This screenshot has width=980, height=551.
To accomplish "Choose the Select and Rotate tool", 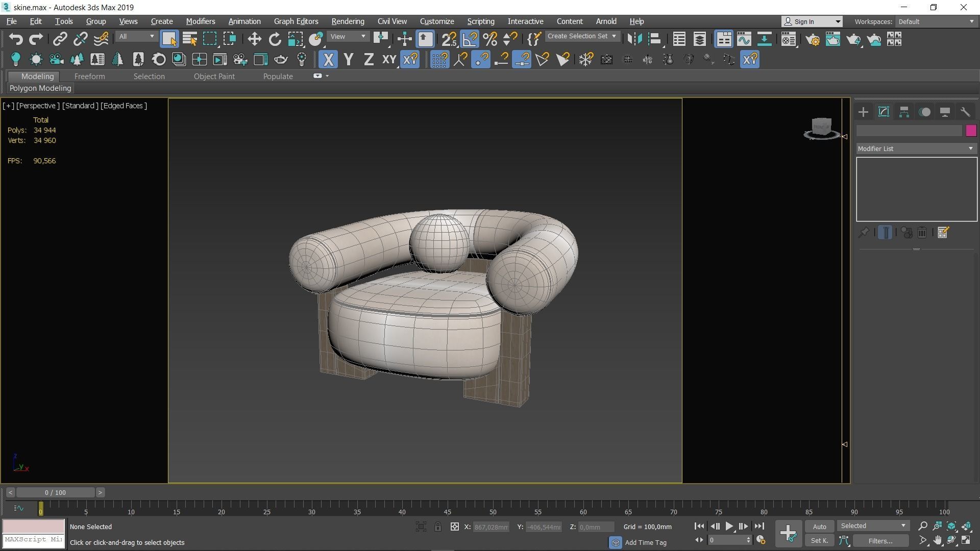I will click(x=275, y=39).
